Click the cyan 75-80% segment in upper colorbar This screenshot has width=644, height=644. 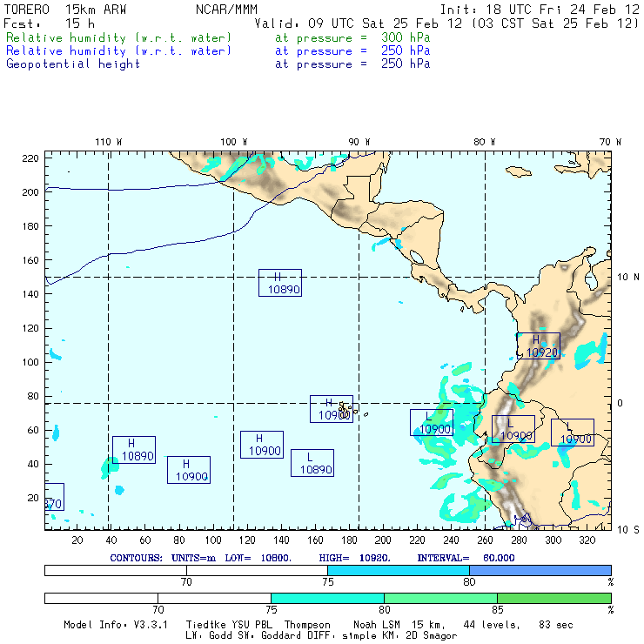coord(399,570)
